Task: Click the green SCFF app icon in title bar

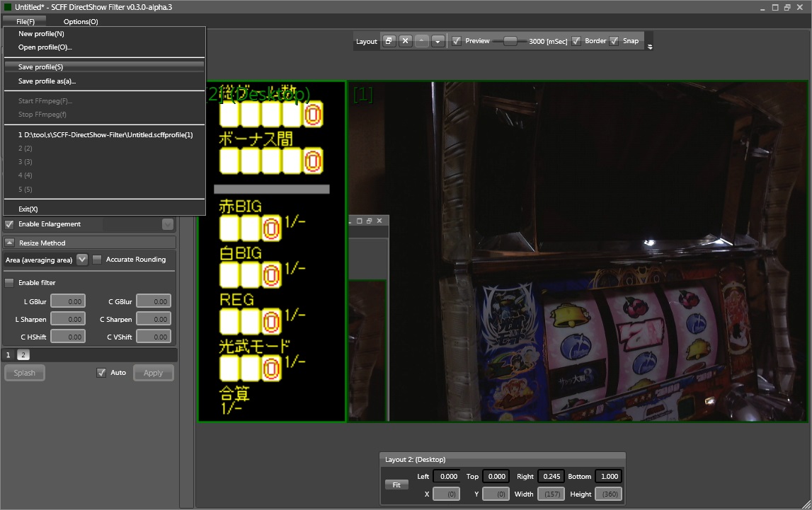Action: 8,7
